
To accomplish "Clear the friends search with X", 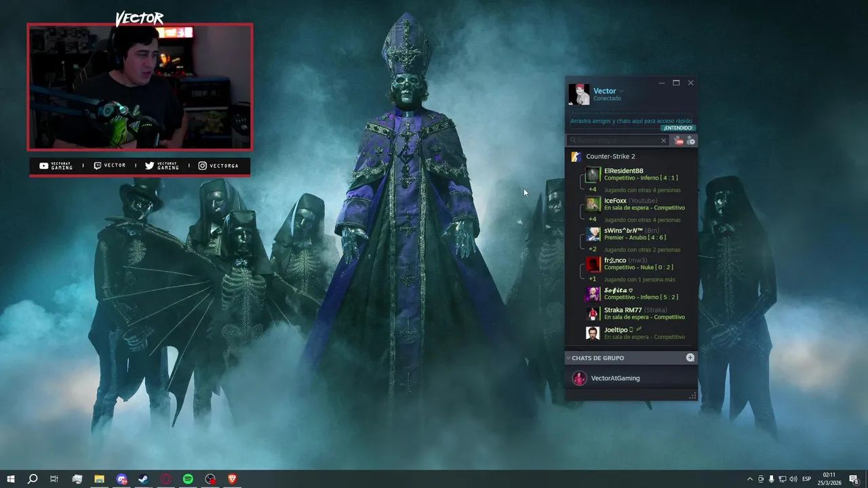I will pos(664,140).
